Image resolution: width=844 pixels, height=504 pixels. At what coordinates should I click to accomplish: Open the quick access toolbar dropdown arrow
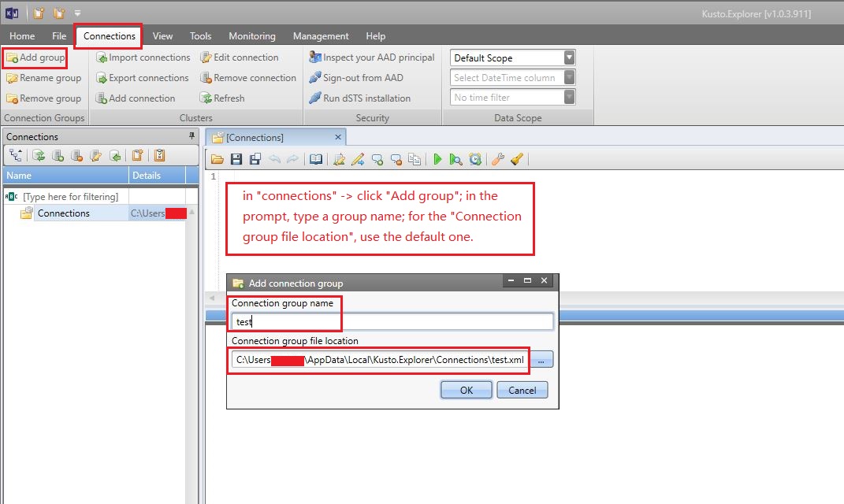point(77,13)
